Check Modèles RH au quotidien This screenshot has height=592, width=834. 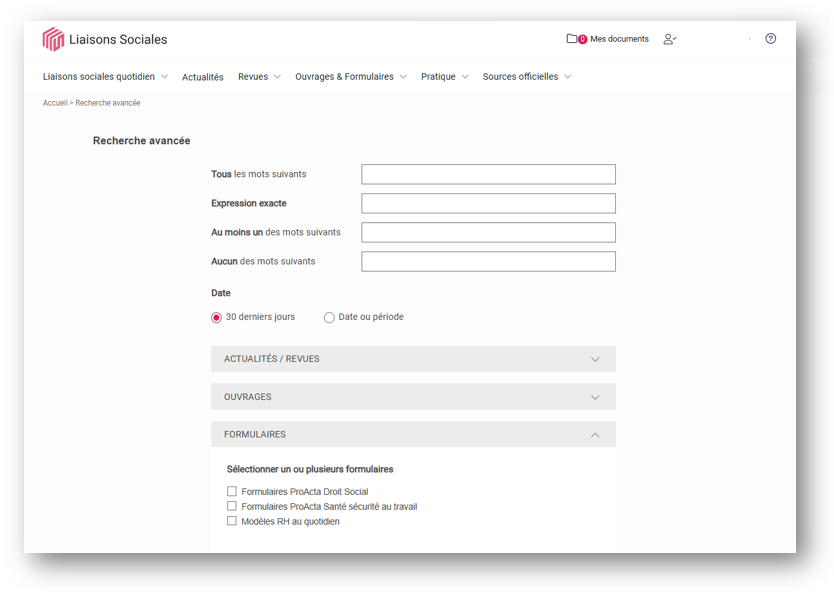pyautogui.click(x=232, y=521)
